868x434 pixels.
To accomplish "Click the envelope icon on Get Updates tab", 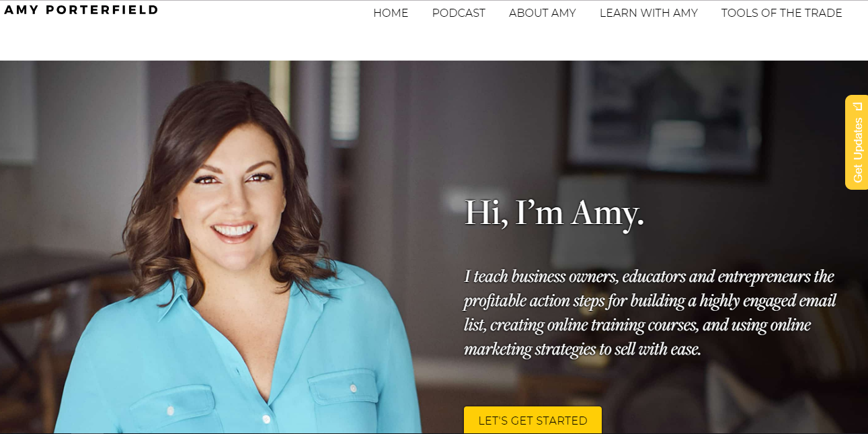I will pos(857,106).
